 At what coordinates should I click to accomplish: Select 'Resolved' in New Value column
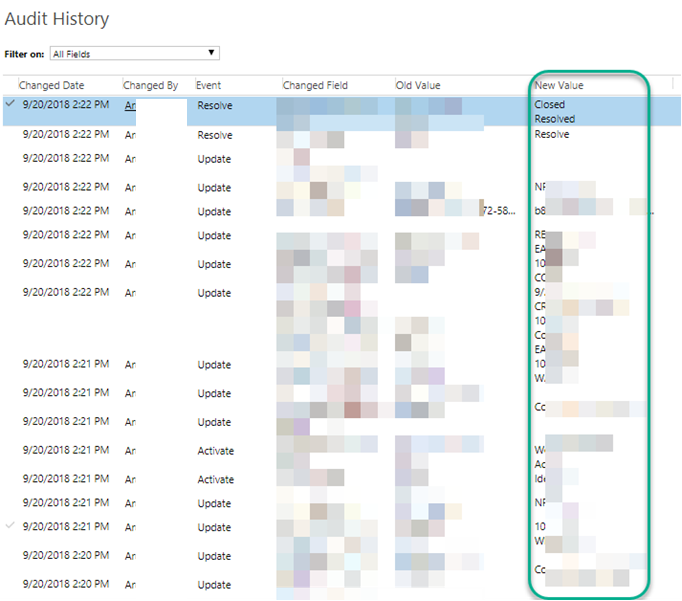[x=555, y=119]
